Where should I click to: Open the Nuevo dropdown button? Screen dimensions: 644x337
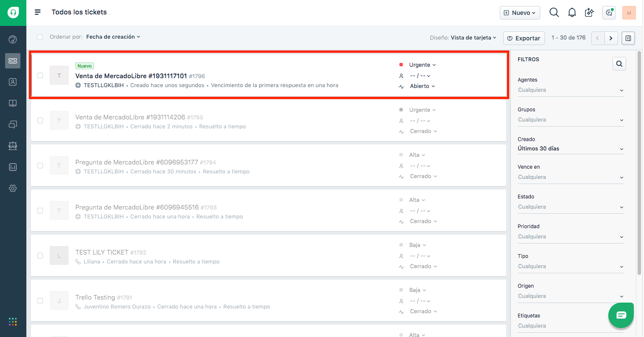[520, 13]
